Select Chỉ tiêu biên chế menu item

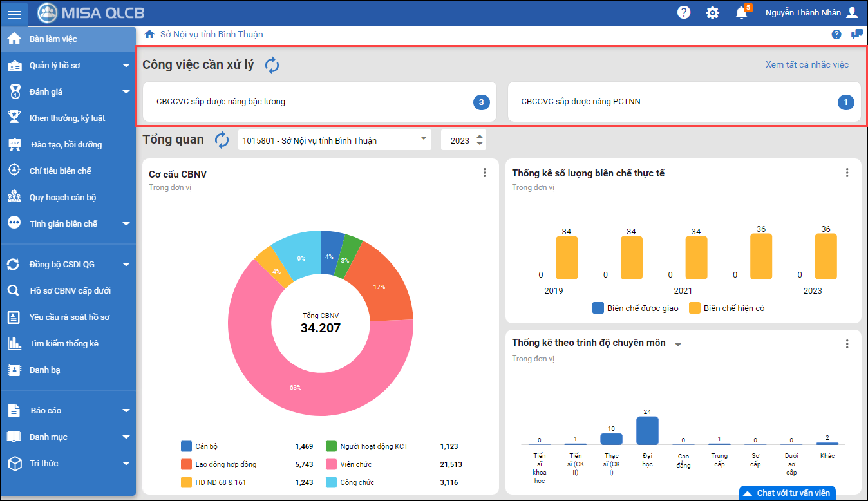(x=60, y=171)
